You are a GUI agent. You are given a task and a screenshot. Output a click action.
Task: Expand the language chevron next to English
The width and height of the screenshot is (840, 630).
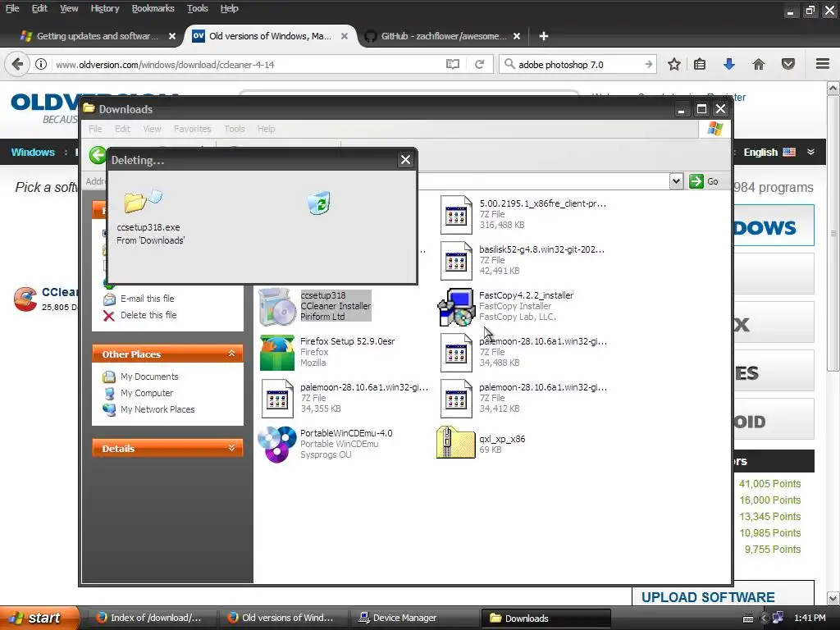pyautogui.click(x=810, y=152)
